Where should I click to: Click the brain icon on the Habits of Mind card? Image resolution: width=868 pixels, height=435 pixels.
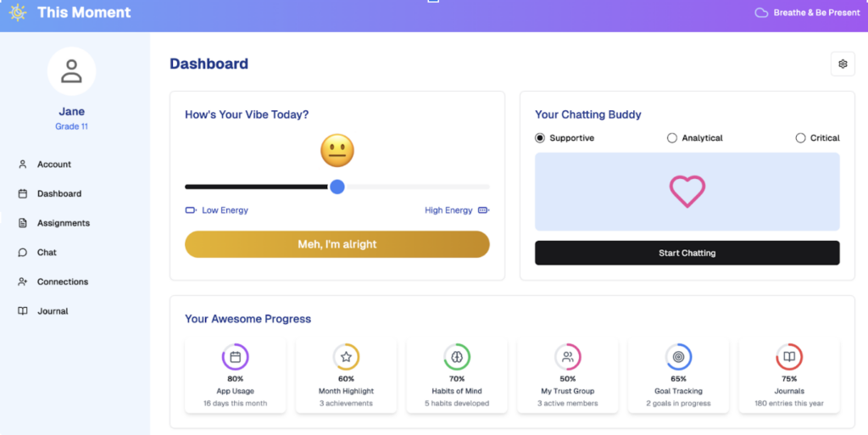[x=457, y=357]
